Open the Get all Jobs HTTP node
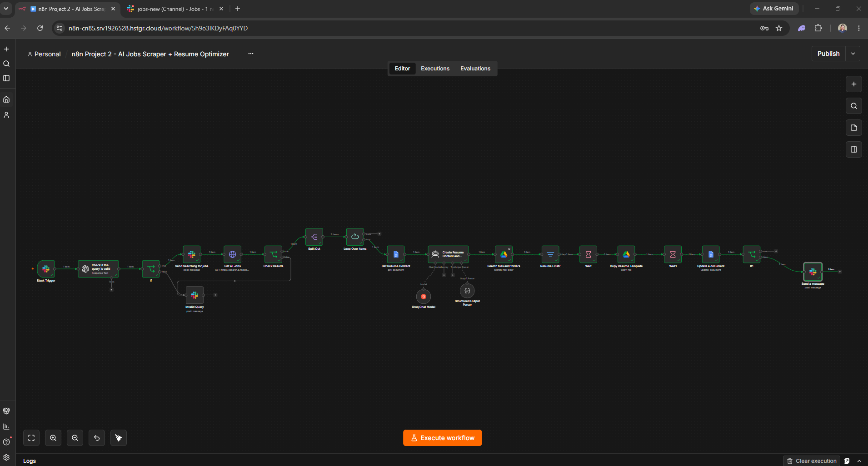 (x=233, y=254)
